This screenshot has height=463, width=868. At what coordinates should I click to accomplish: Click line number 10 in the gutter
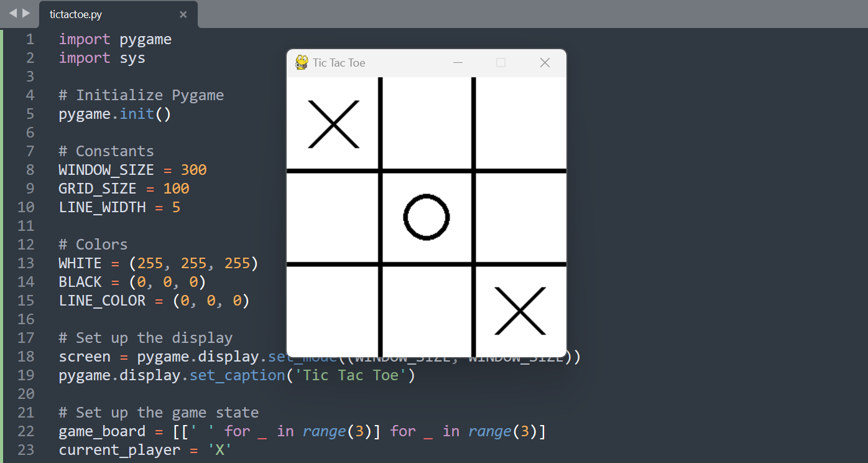coord(26,207)
